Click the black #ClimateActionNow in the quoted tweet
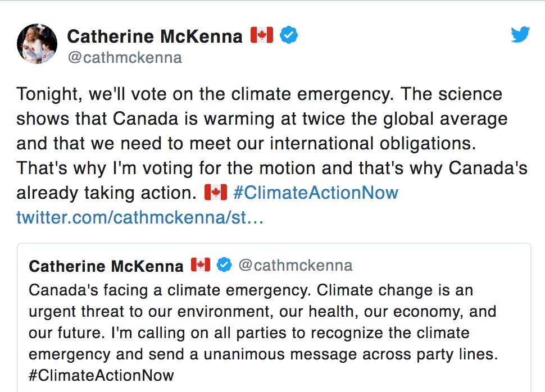545x392 pixels. pos(101,375)
